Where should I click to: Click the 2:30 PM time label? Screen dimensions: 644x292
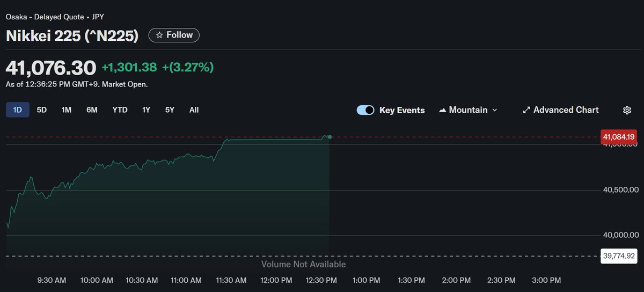coord(501,280)
